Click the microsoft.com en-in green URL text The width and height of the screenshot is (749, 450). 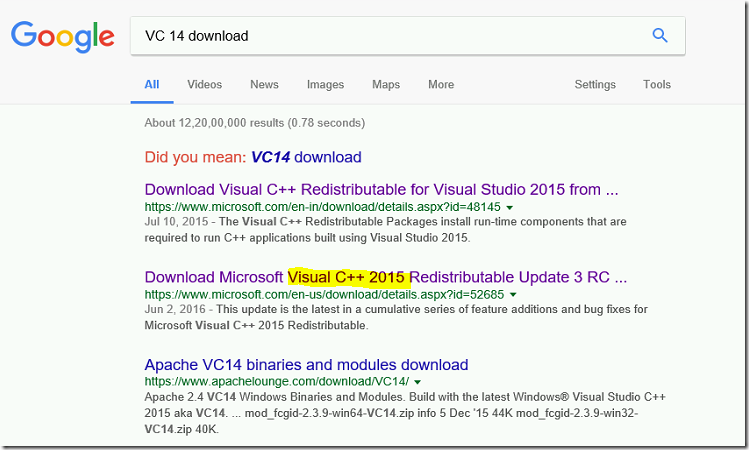point(322,207)
